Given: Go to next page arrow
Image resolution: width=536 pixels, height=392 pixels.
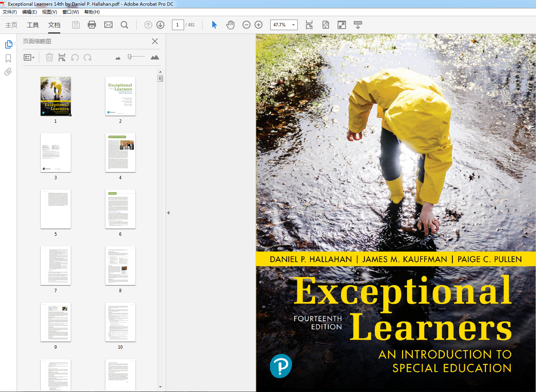Looking at the screenshot, I should pos(160,25).
